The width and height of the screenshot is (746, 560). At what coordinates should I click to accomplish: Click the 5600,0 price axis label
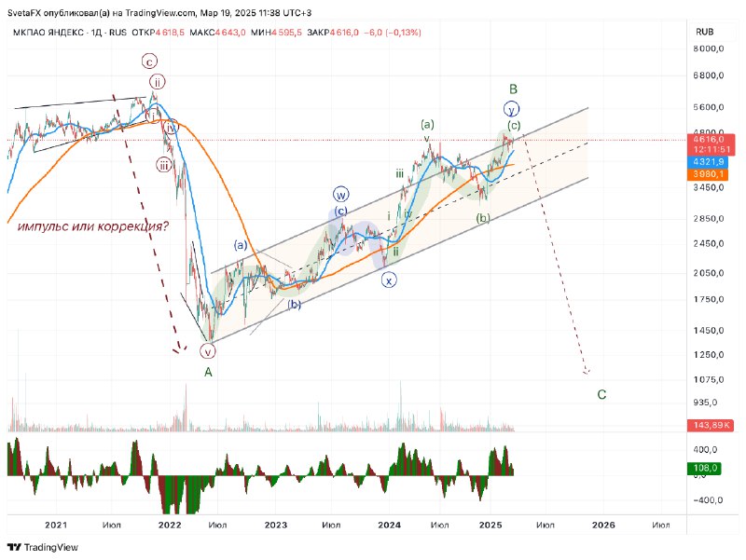(709, 107)
